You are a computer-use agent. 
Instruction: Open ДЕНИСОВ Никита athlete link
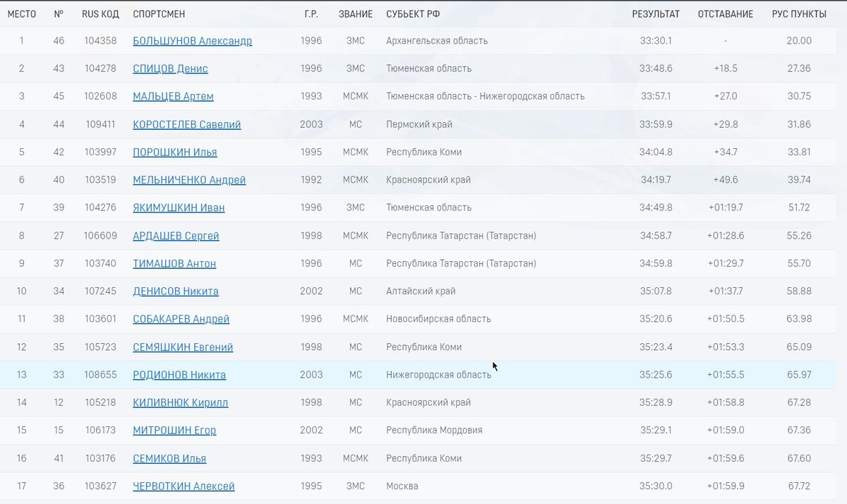(175, 291)
